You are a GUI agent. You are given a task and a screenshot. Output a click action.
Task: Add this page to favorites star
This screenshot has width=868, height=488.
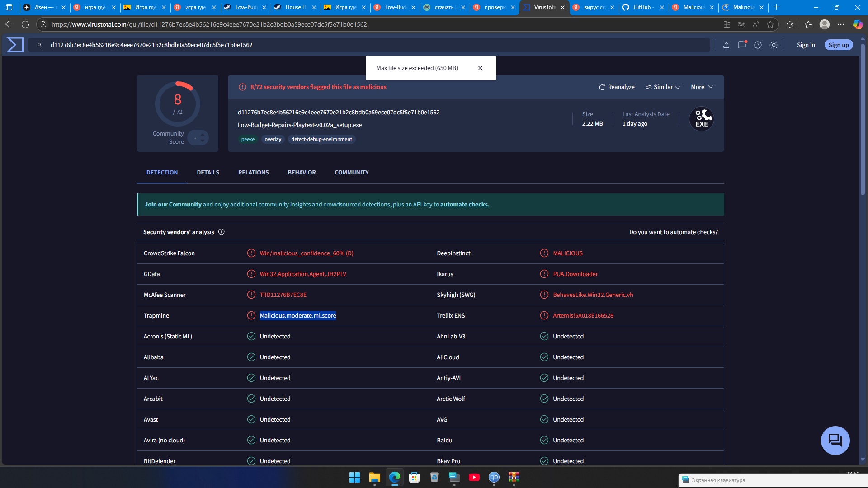click(770, 24)
